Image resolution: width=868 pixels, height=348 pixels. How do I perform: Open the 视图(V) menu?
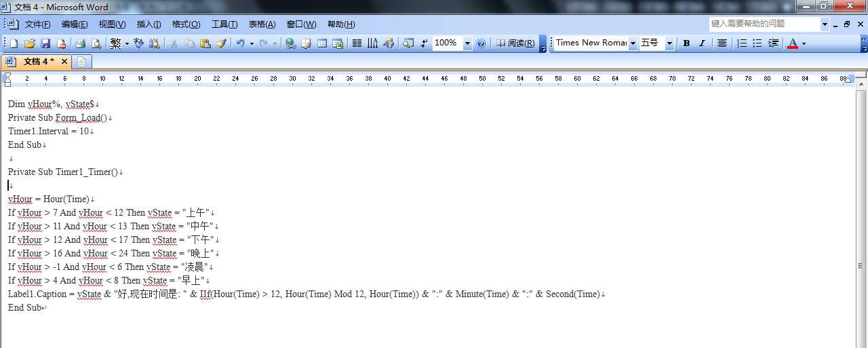coord(112,24)
